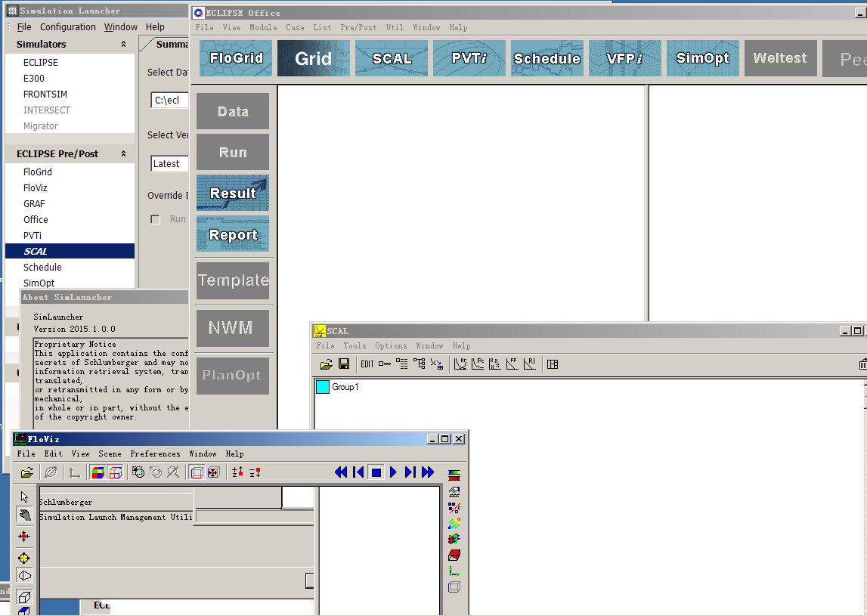The height and width of the screenshot is (616, 867).
Task: Click the Run button in ECLIPSE Office sidebar
Action: pyautogui.click(x=233, y=152)
